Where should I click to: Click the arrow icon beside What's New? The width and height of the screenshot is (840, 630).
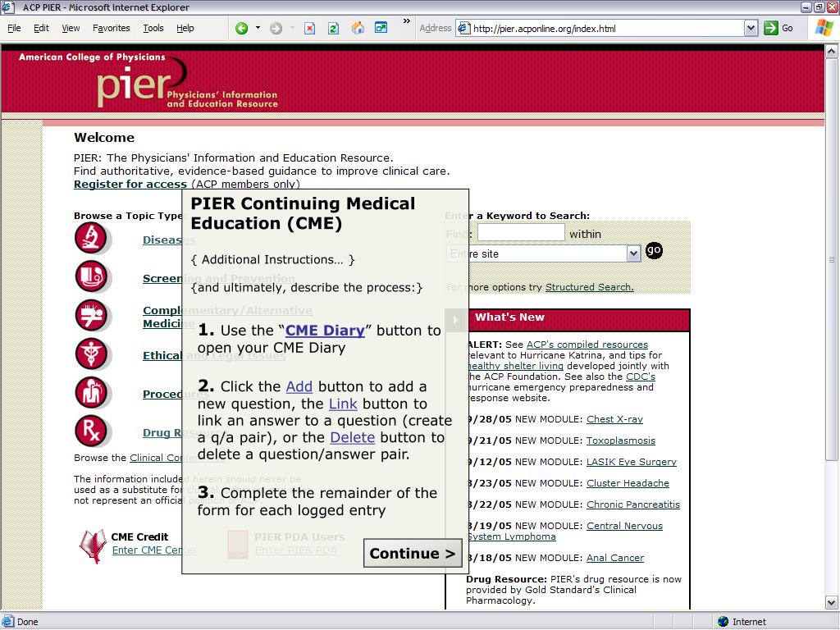coord(456,320)
